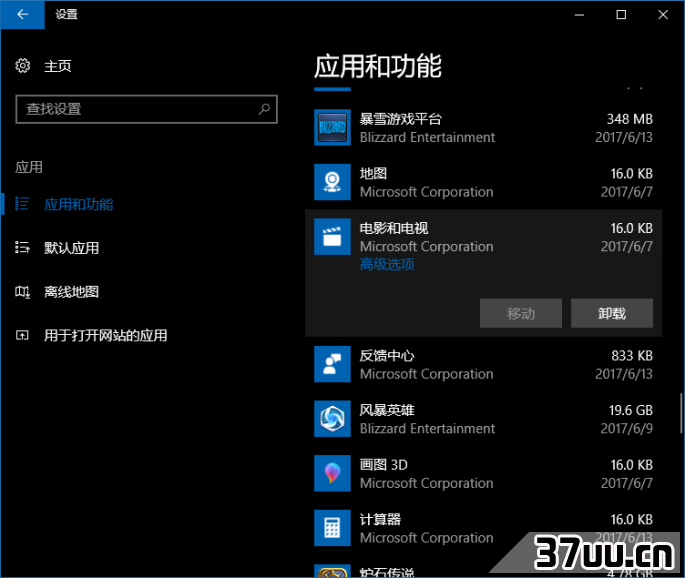
Task: Click the 默认应用 sidebar icon
Action: [22, 248]
